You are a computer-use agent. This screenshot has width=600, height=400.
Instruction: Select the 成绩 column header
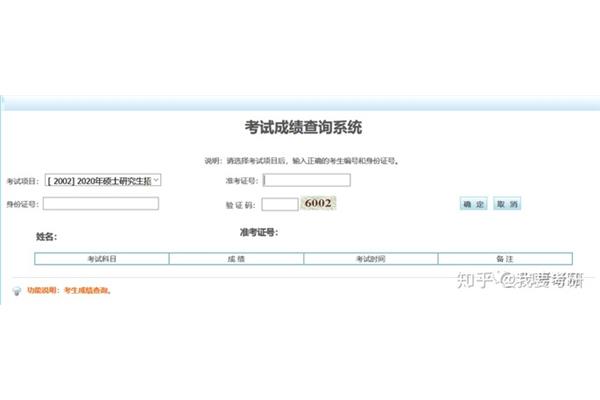[x=236, y=259]
